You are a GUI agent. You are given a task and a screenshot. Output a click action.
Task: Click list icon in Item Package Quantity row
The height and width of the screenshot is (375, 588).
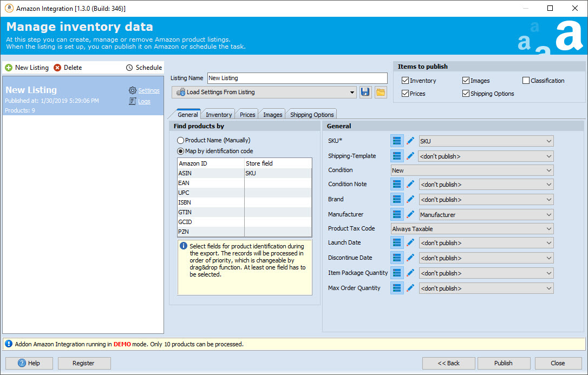[397, 273]
